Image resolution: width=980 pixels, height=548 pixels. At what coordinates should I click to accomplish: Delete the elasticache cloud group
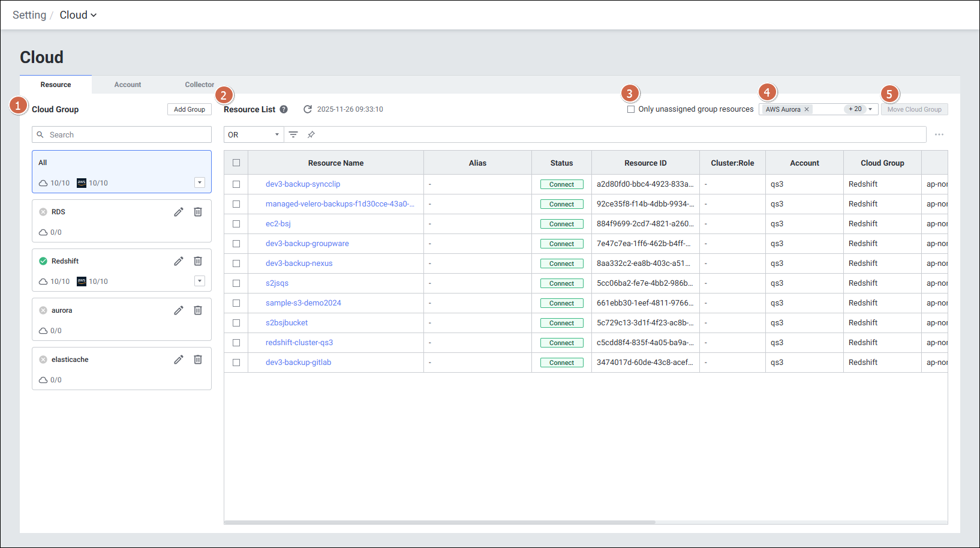(x=198, y=360)
